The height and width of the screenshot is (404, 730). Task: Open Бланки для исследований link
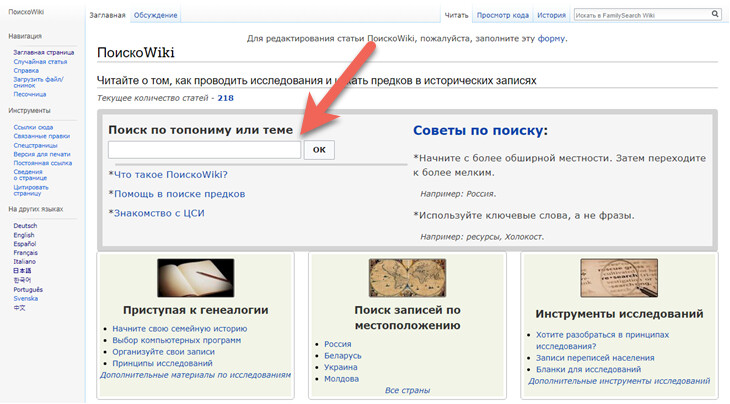588,370
